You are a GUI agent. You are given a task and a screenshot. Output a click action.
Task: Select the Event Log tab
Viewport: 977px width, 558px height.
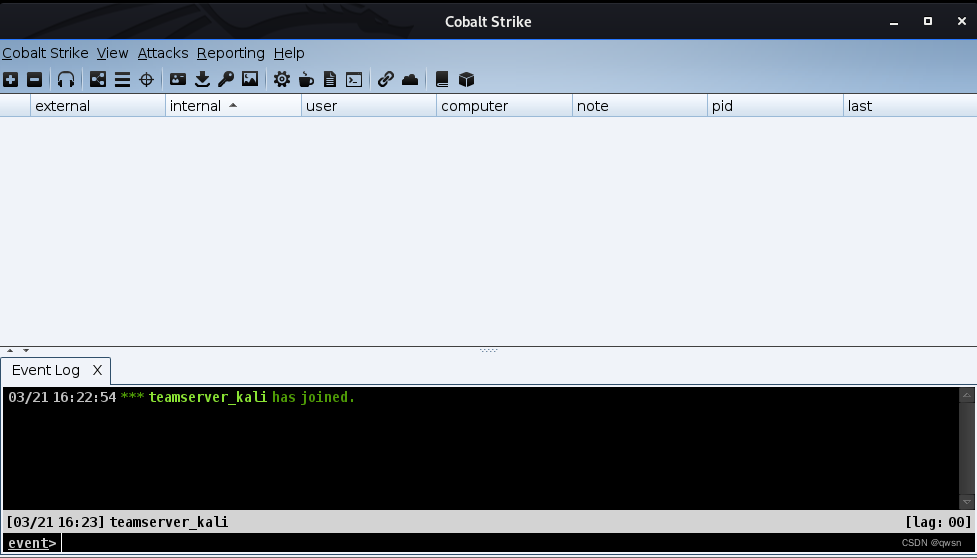click(x=46, y=371)
